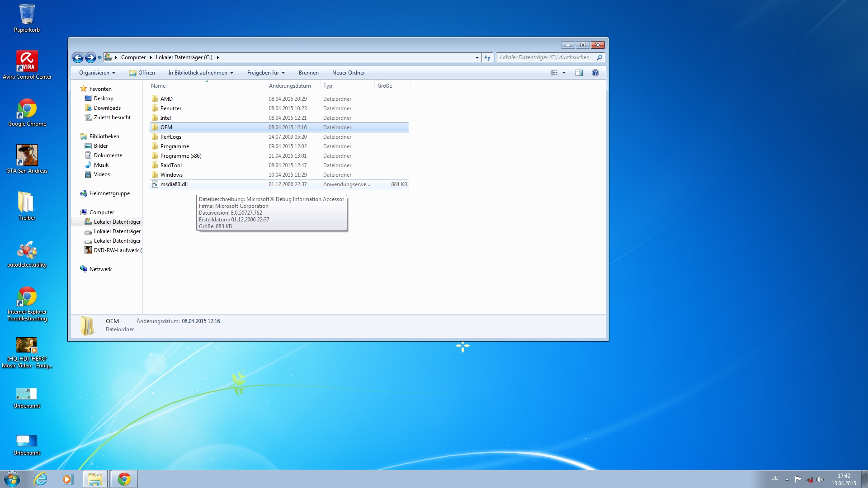This screenshot has height=488, width=868.
Task: Select autodetectutility desktop icon
Action: 27,253
